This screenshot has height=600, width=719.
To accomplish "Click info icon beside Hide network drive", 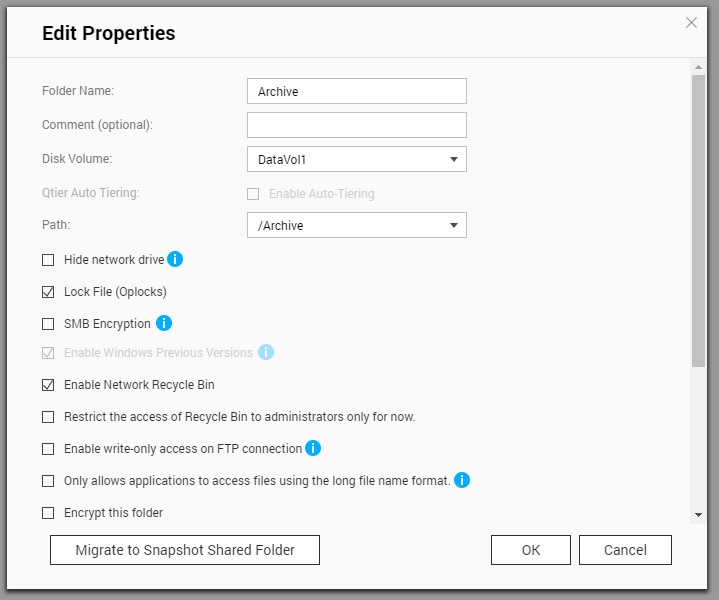I will click(175, 259).
